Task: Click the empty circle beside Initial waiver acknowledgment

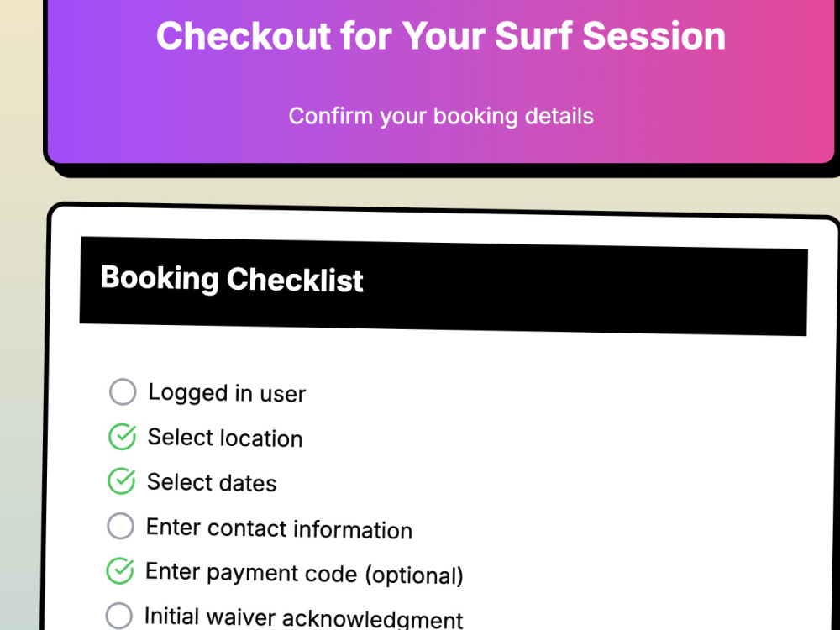Action: point(119,616)
